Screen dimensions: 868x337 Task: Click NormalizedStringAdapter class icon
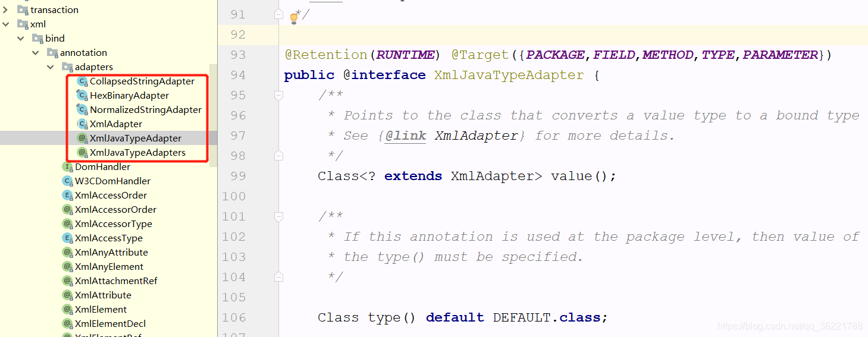[x=82, y=109]
